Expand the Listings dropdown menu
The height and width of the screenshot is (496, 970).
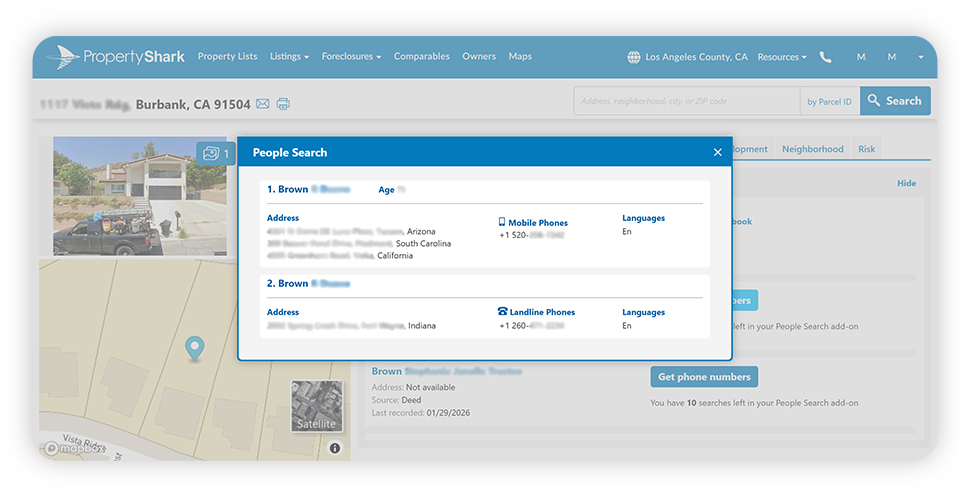click(x=289, y=56)
